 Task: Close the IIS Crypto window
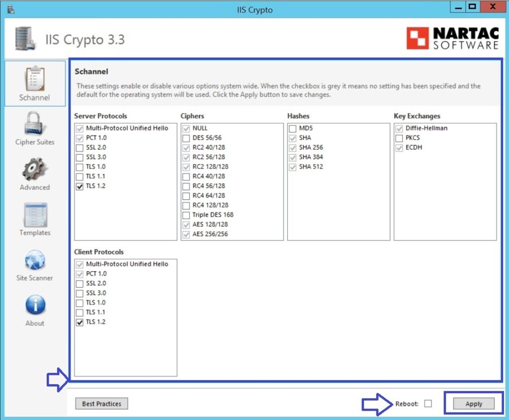(493, 7)
